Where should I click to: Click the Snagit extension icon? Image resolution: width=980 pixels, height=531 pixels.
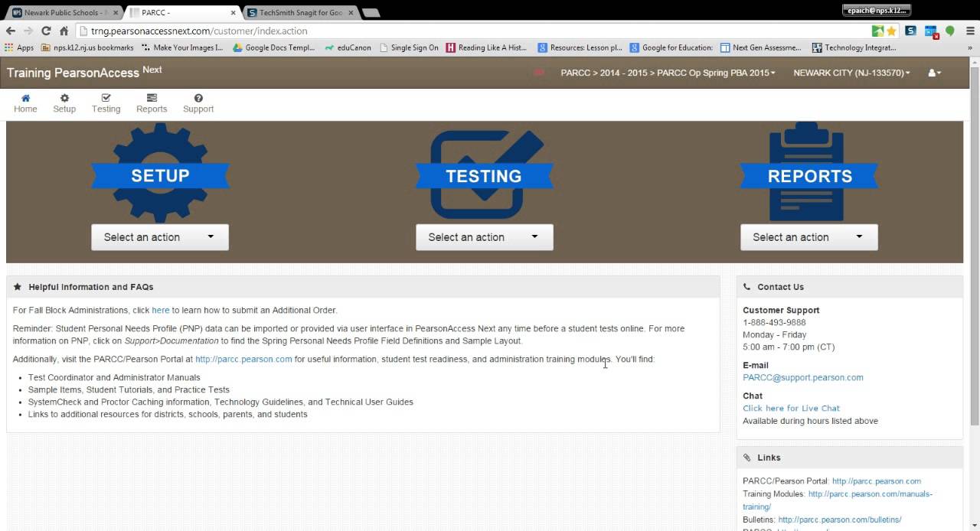coord(910,31)
